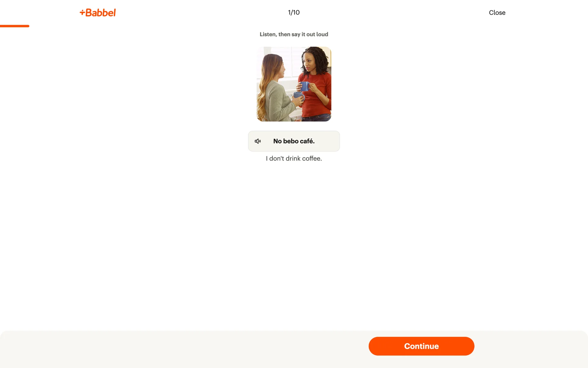Click the grey footer bar beside Continue

click(184, 349)
